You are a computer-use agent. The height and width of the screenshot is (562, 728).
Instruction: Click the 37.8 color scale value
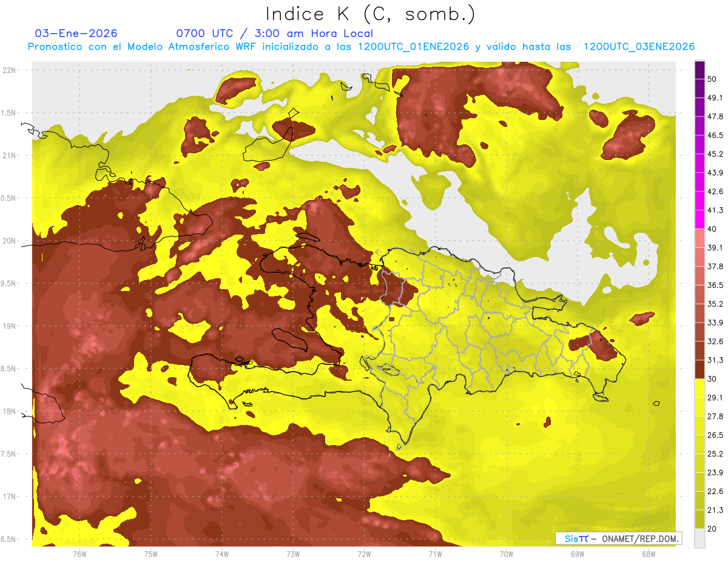pos(715,266)
